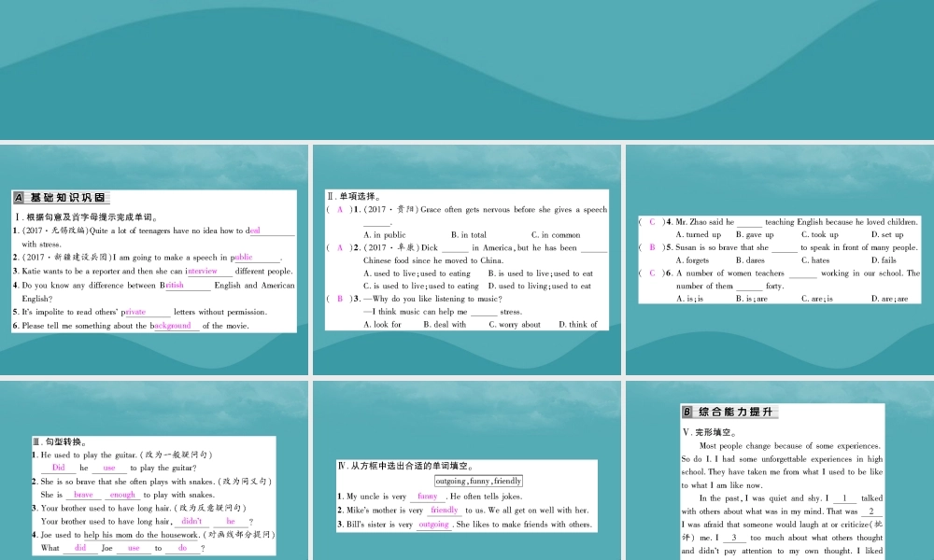Open the blank wave title slide thumbnail
The width and height of the screenshot is (934, 560).
[467, 70]
